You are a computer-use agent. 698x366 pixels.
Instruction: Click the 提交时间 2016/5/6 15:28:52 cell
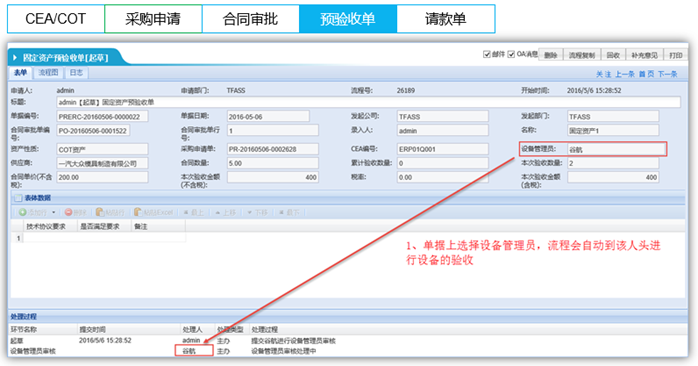(105, 341)
